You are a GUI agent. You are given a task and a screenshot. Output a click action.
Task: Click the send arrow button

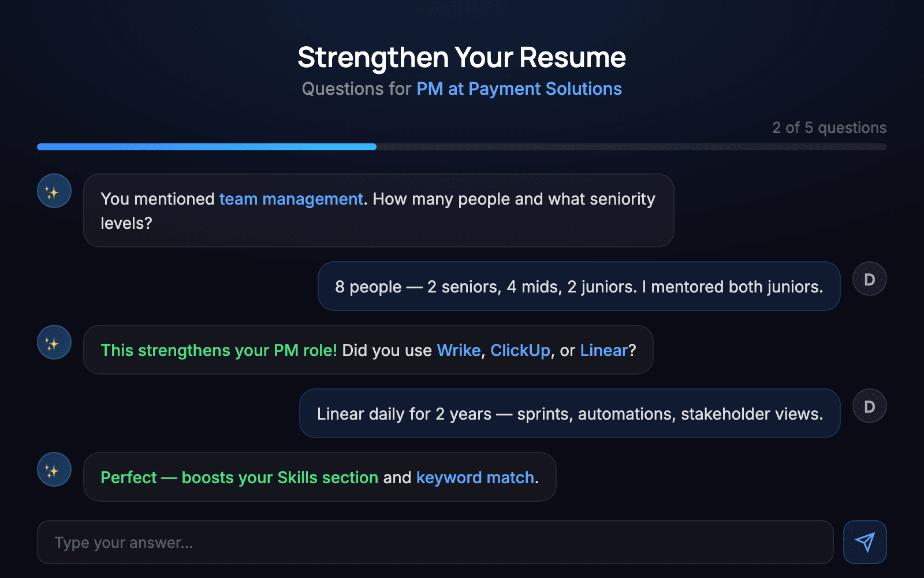[865, 542]
